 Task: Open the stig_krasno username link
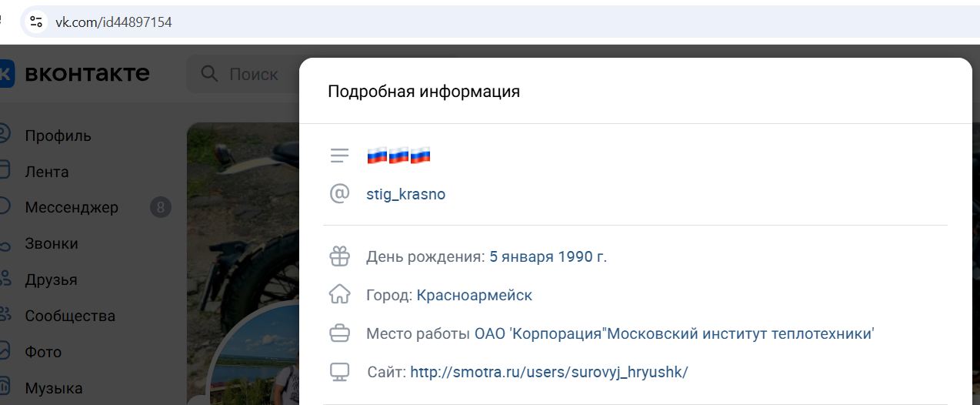click(405, 194)
